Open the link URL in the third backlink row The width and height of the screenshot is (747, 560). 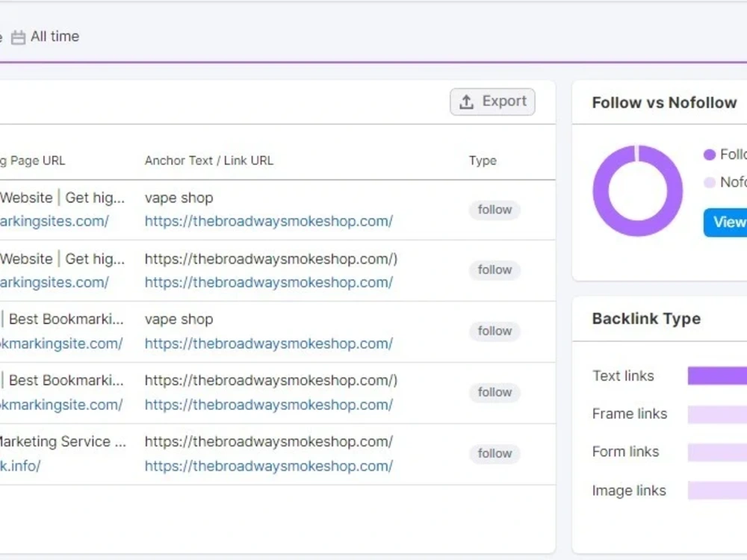click(x=269, y=343)
